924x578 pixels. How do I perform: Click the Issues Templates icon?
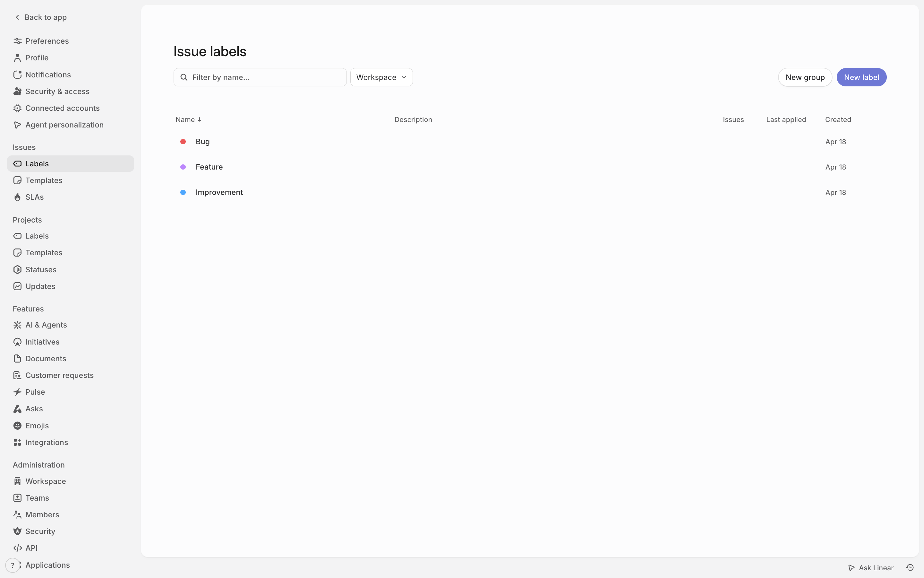[18, 180]
